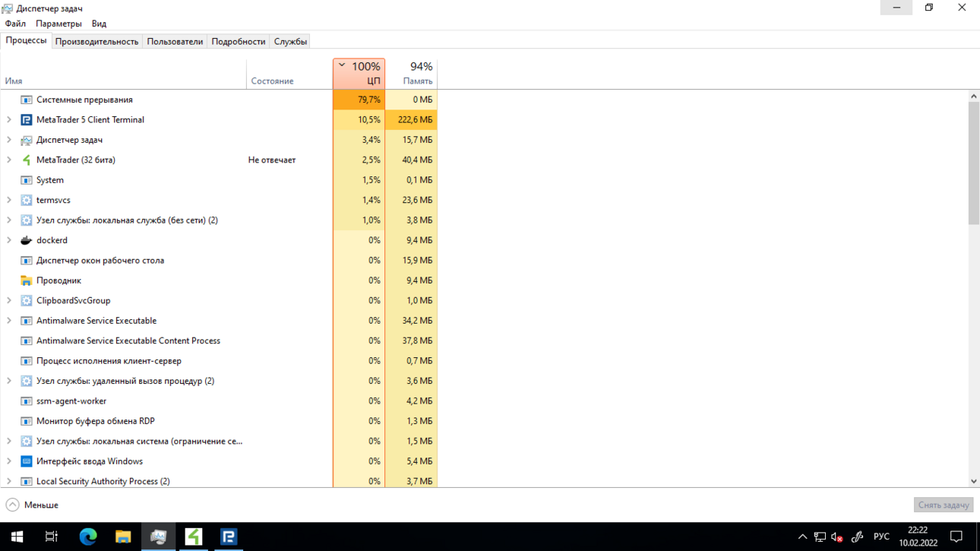
Task: Sort by the Память column header
Action: coord(411,73)
